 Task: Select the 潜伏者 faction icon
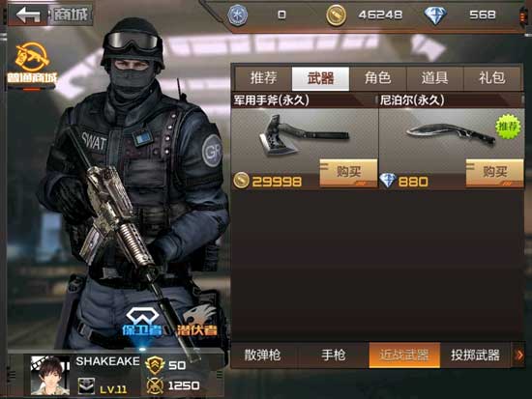[197, 322]
